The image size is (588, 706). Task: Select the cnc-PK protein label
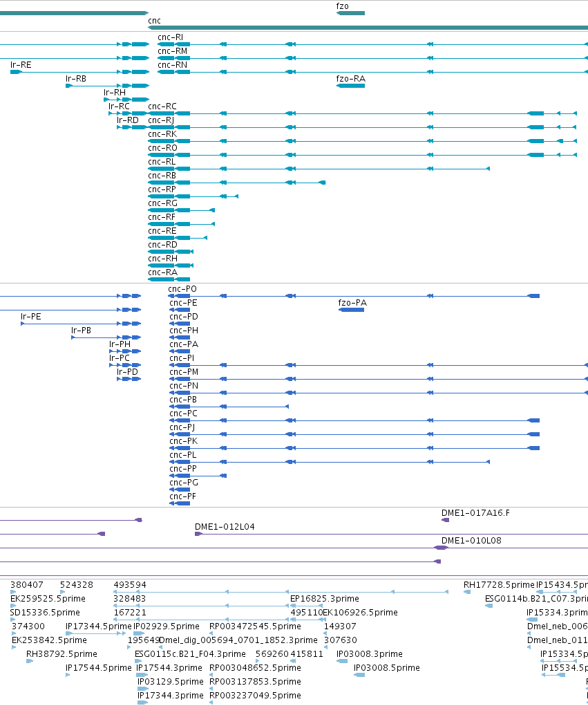(184, 441)
